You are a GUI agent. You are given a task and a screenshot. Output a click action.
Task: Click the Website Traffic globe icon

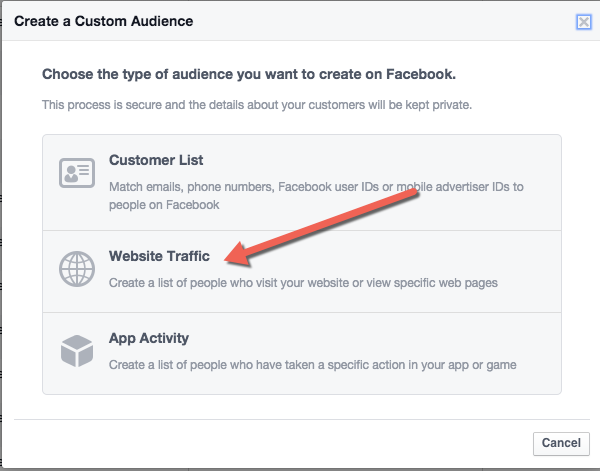[77, 269]
